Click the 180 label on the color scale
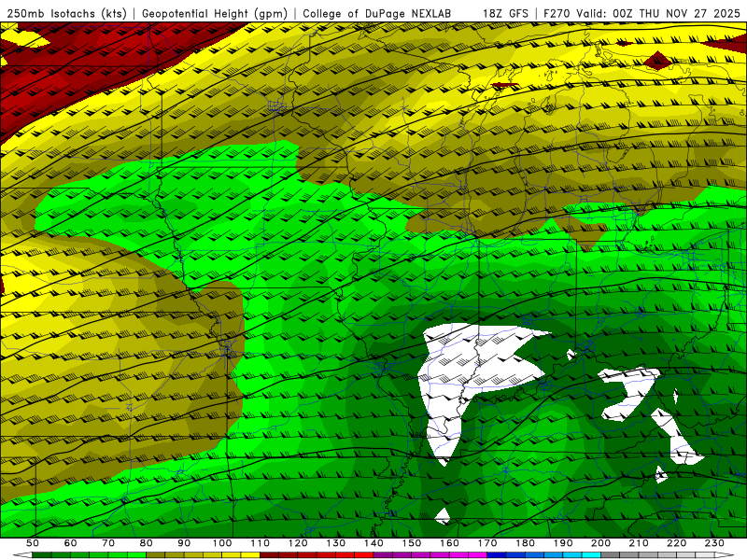 click(x=525, y=543)
